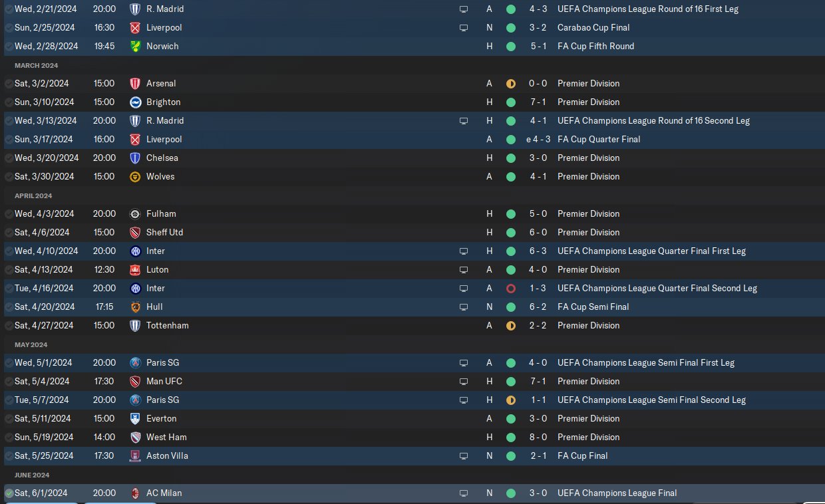
Task: Click the Brighton club badge icon
Action: (x=135, y=102)
